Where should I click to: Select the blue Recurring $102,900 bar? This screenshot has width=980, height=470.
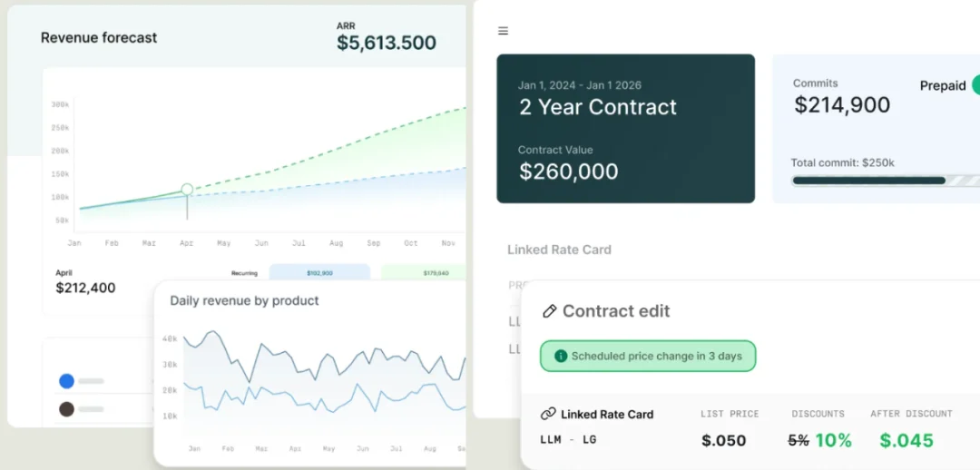click(x=319, y=272)
